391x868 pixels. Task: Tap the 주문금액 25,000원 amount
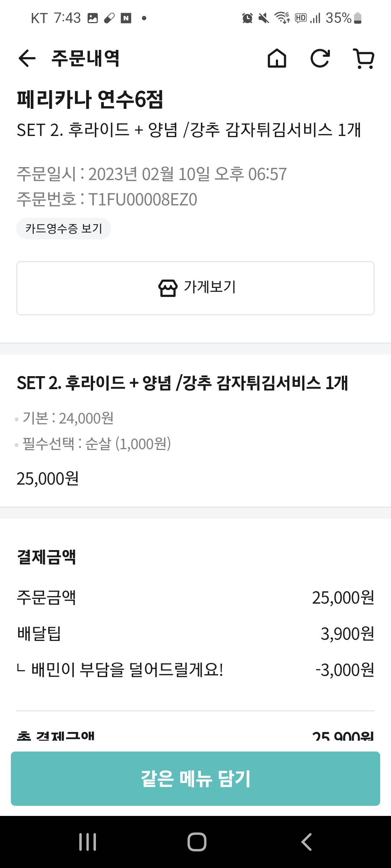click(343, 597)
